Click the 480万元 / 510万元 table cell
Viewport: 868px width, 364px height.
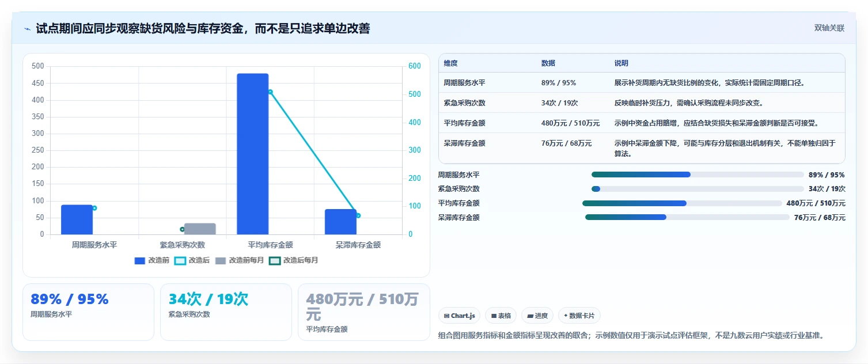[571, 123]
